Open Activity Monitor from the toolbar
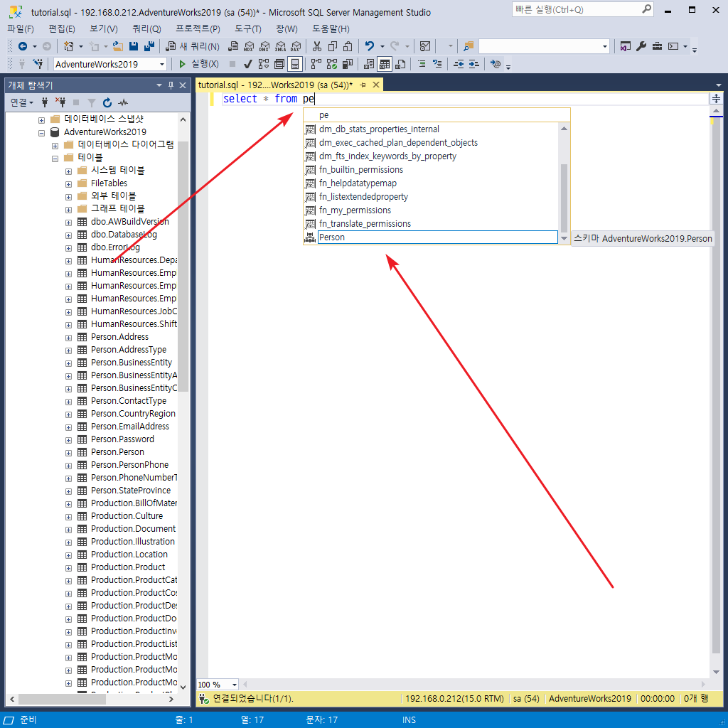The image size is (728, 728). (x=425, y=46)
